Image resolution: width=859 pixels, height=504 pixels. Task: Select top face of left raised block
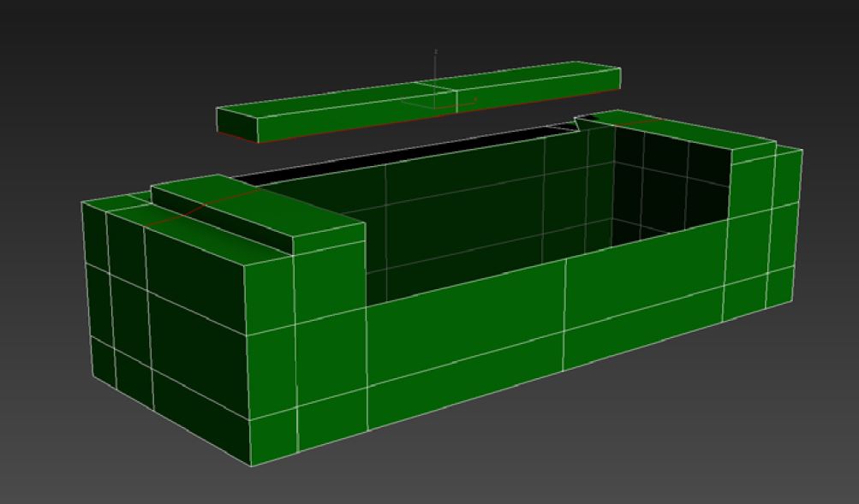257,205
